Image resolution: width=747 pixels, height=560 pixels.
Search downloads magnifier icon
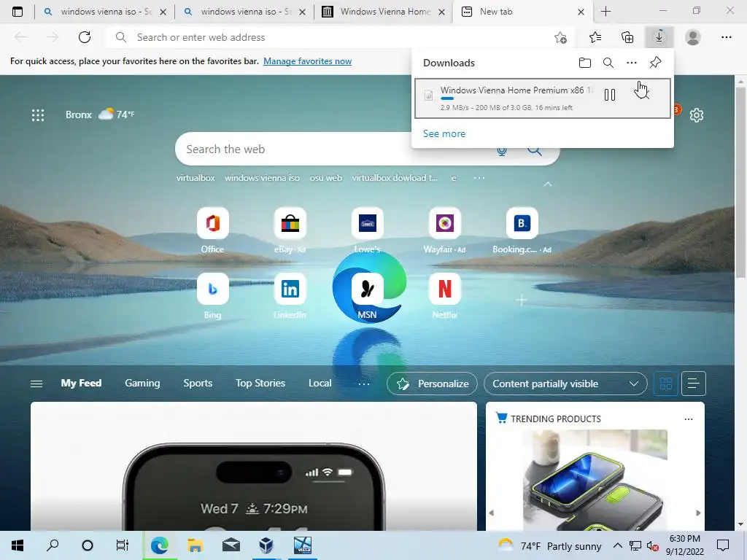pos(608,63)
